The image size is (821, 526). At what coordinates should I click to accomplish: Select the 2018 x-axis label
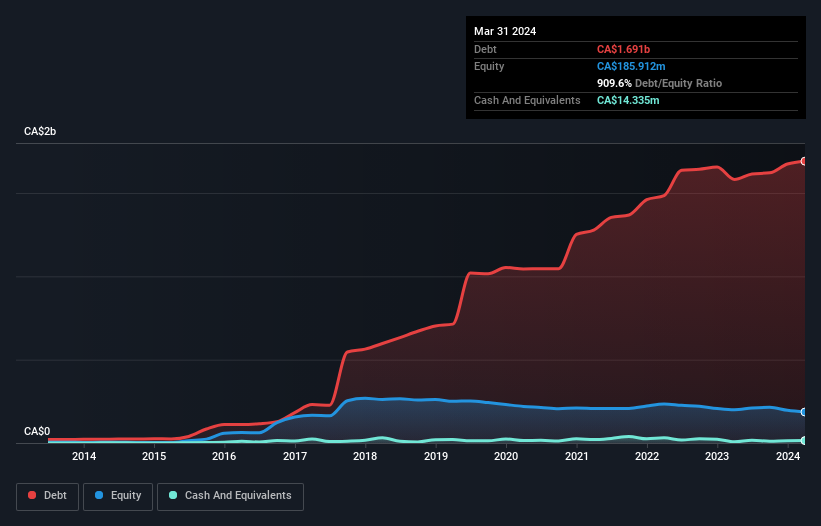point(365,456)
